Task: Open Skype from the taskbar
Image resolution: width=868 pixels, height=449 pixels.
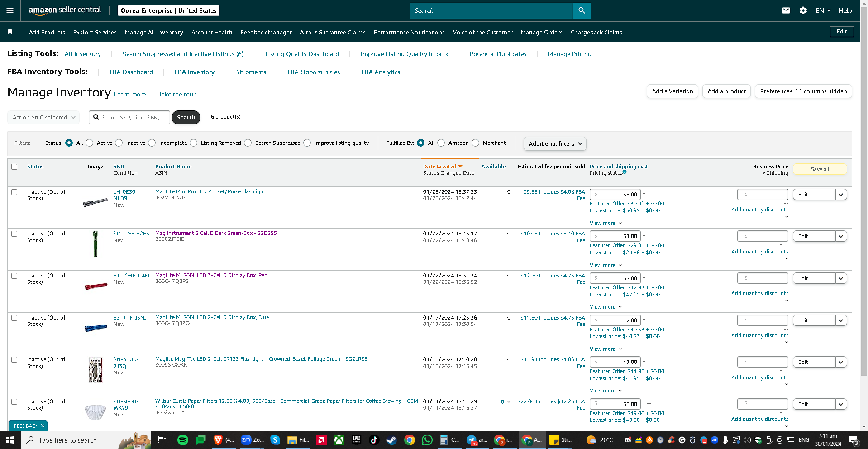Action: 275,439
